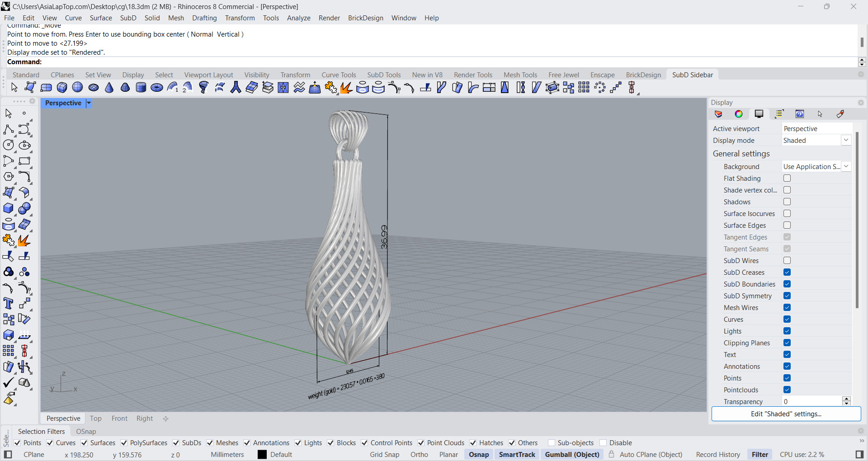Screen dimensions: 868x461
Task: Switch to the Top viewport tab
Action: (95, 419)
